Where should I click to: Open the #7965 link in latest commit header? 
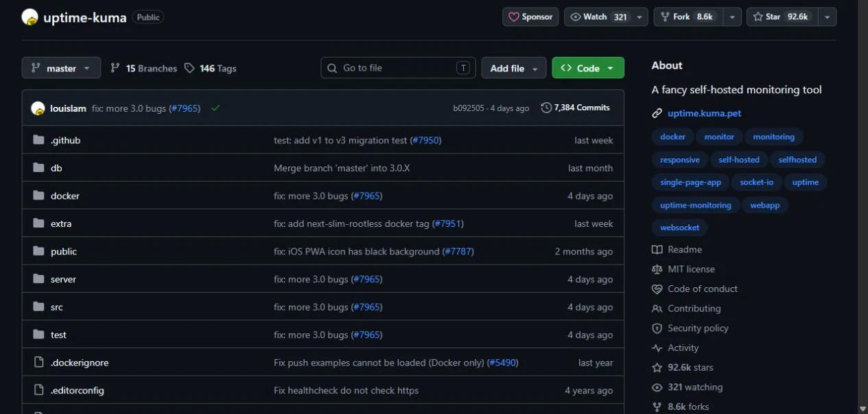pyautogui.click(x=184, y=108)
